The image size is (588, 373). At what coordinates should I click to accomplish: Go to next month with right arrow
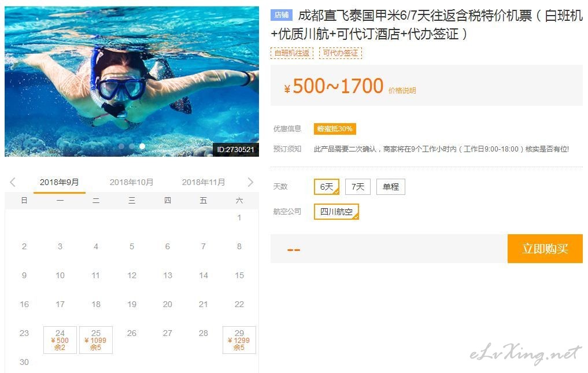click(x=250, y=182)
